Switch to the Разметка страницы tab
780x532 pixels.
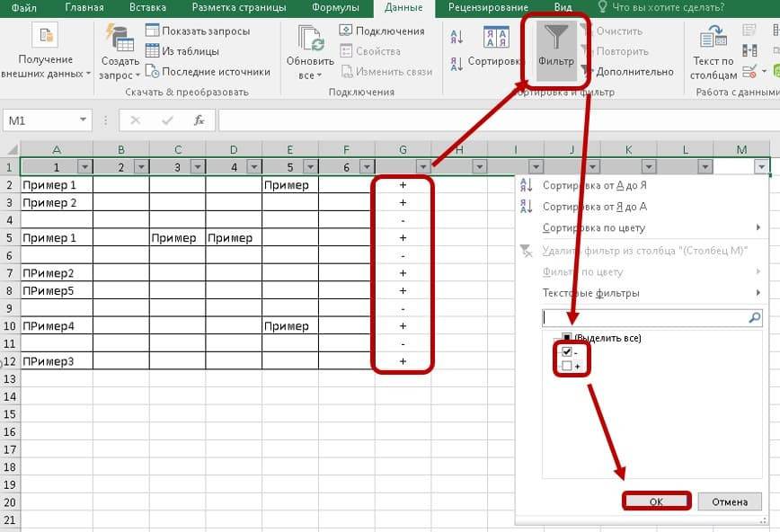(x=239, y=7)
